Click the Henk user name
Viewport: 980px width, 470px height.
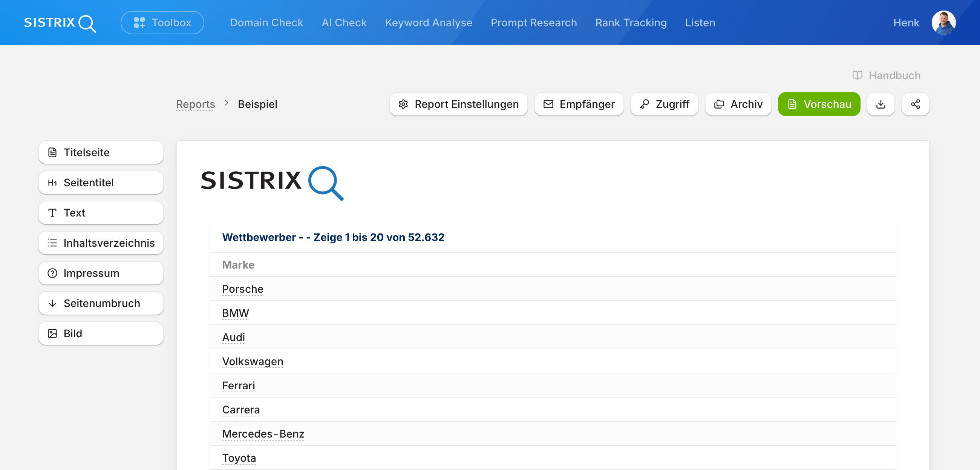click(906, 23)
